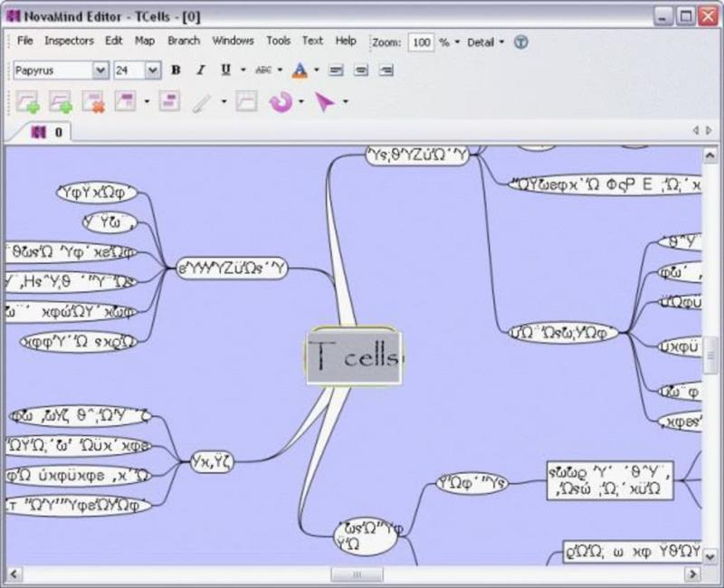Select the T cells central topic
Screen dimensions: 724x588
(354, 356)
